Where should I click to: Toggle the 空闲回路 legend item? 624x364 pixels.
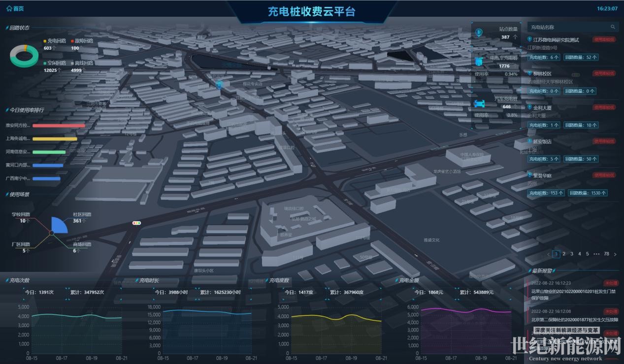click(54, 63)
